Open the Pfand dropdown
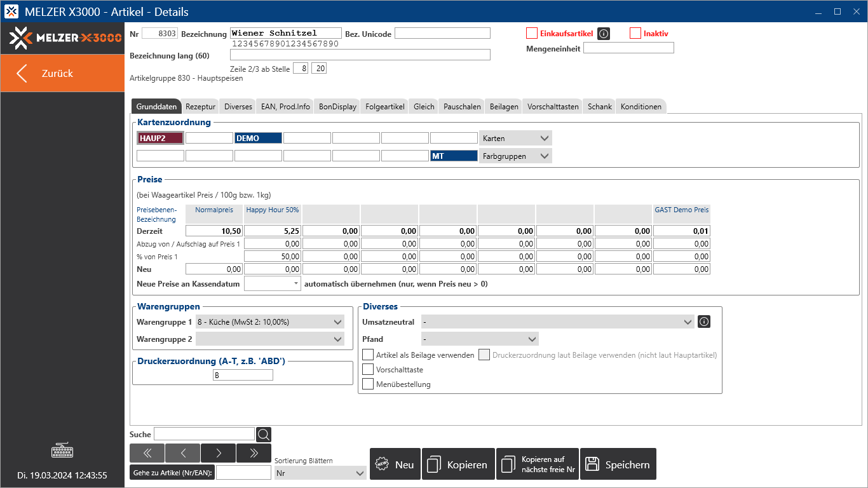This screenshot has width=868, height=488. tap(480, 339)
